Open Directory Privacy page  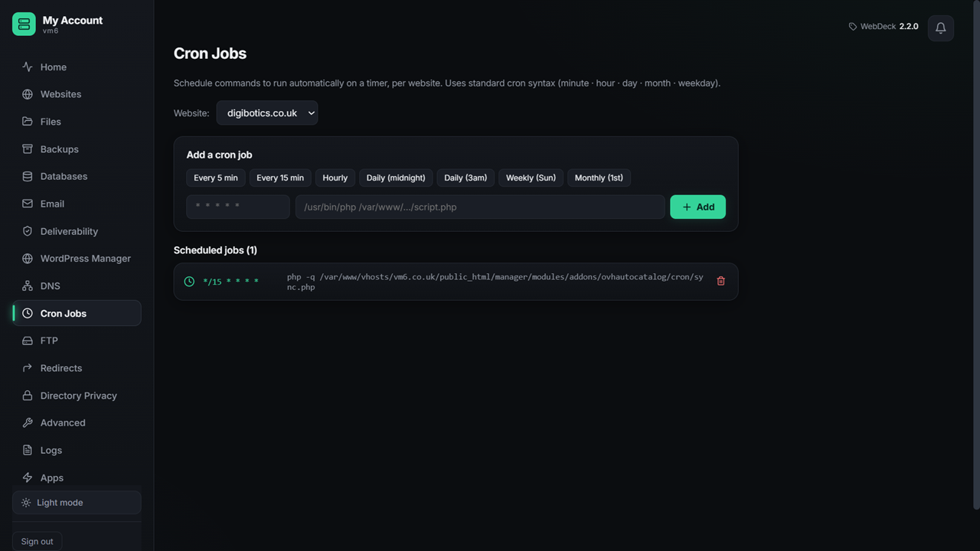[77, 396]
